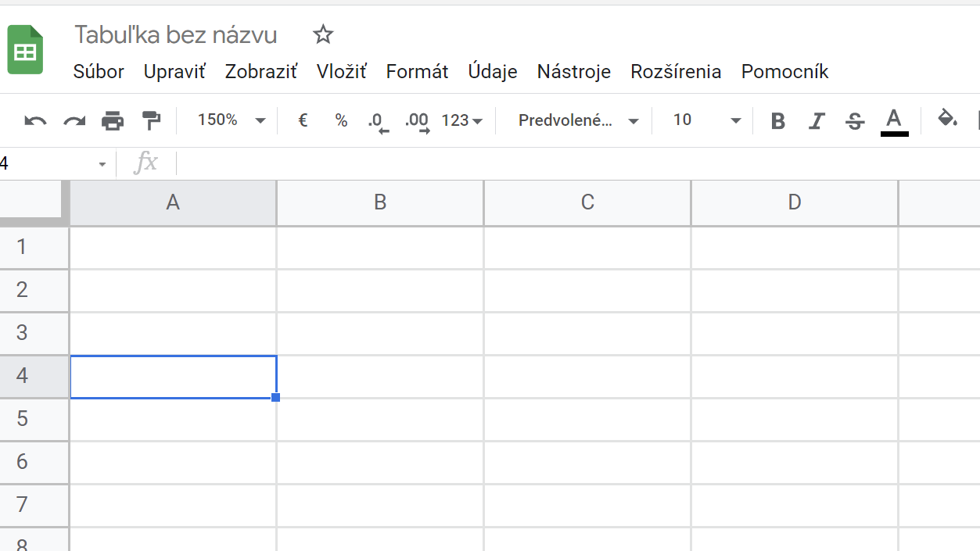
Task: Click the Redo icon
Action: pyautogui.click(x=73, y=120)
